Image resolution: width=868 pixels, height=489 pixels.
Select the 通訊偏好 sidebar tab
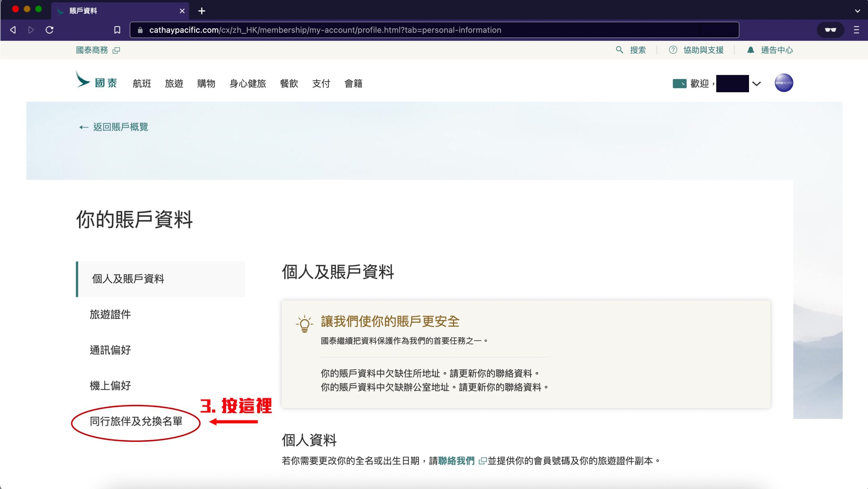point(110,350)
